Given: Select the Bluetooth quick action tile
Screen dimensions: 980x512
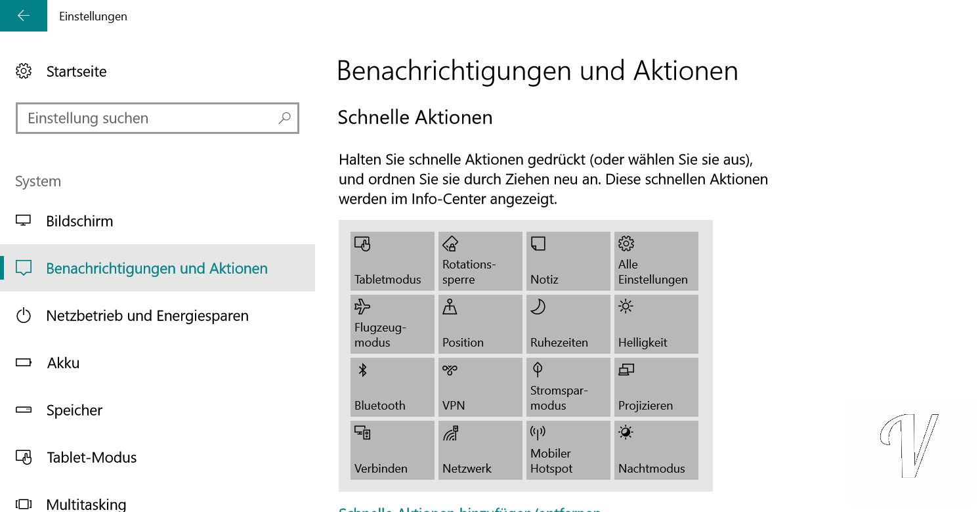Looking at the screenshot, I should tap(392, 387).
